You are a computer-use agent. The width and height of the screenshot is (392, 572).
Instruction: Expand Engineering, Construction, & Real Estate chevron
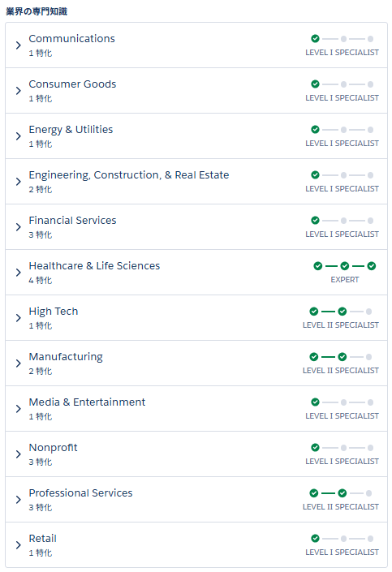(18, 181)
